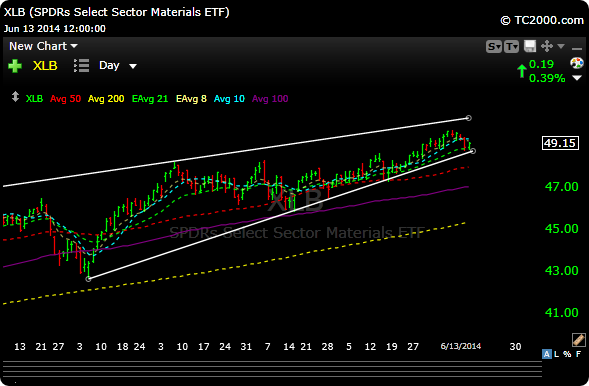
Task: Open the New Chart dropdown menu
Action: 43,46
